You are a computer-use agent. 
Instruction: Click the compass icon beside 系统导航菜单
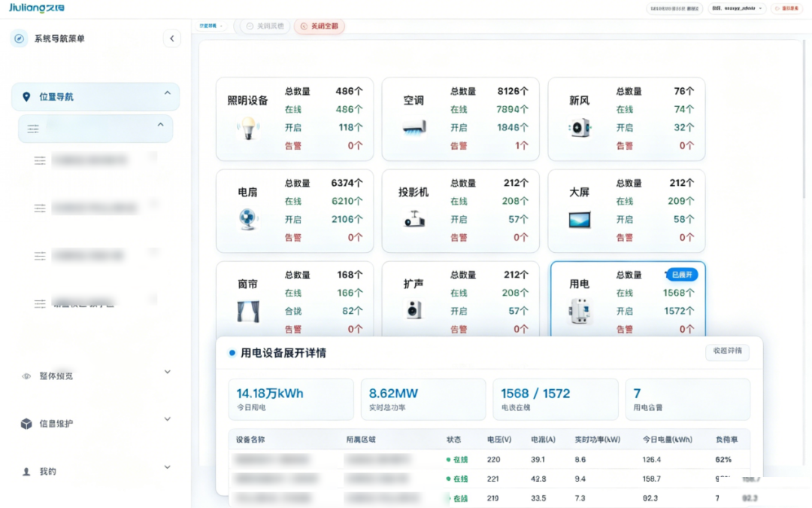(x=19, y=38)
